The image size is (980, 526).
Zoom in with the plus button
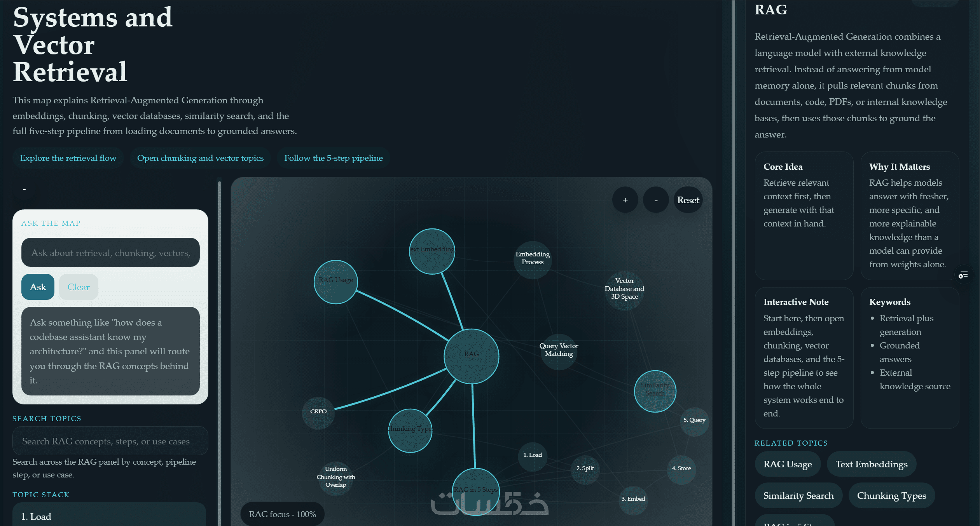click(625, 200)
